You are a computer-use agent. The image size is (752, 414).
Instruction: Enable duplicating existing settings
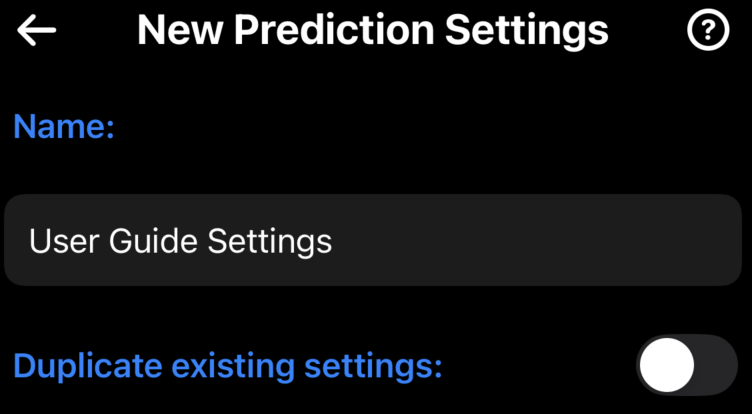(x=686, y=365)
